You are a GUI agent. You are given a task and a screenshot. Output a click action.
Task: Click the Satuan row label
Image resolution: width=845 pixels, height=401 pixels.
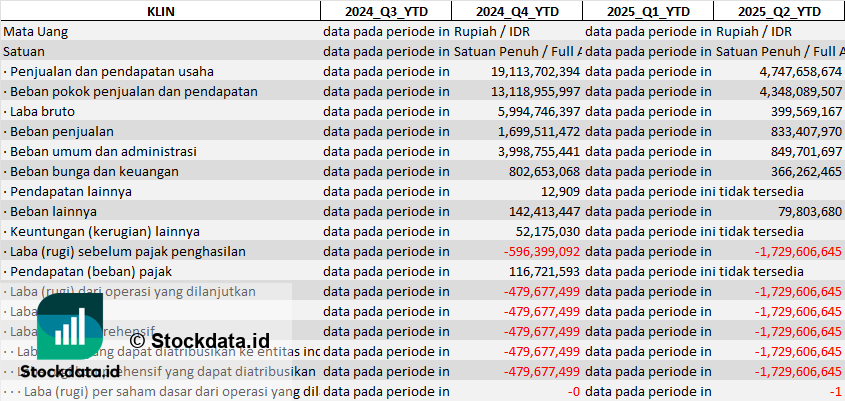click(x=24, y=52)
